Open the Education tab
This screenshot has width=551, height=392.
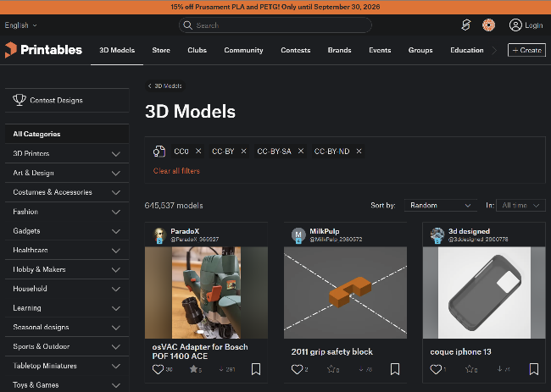pyautogui.click(x=467, y=50)
